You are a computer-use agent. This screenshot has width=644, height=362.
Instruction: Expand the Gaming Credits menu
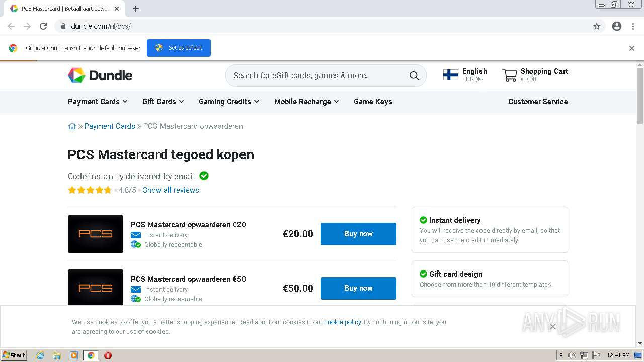229,102
